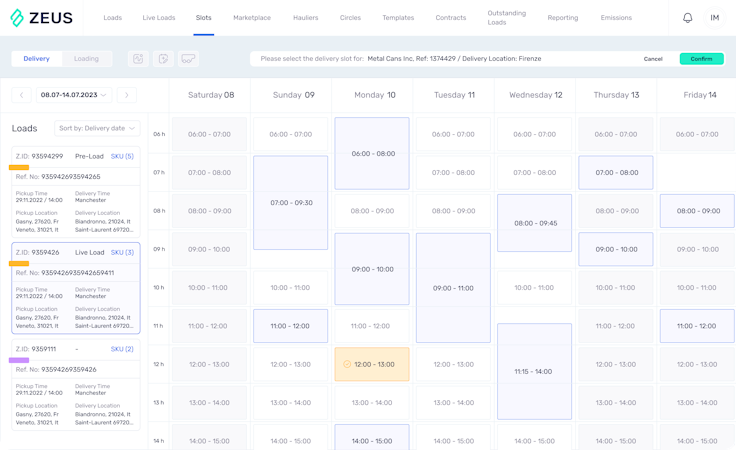Click the first square icon beside Loading toggle

[137, 59]
